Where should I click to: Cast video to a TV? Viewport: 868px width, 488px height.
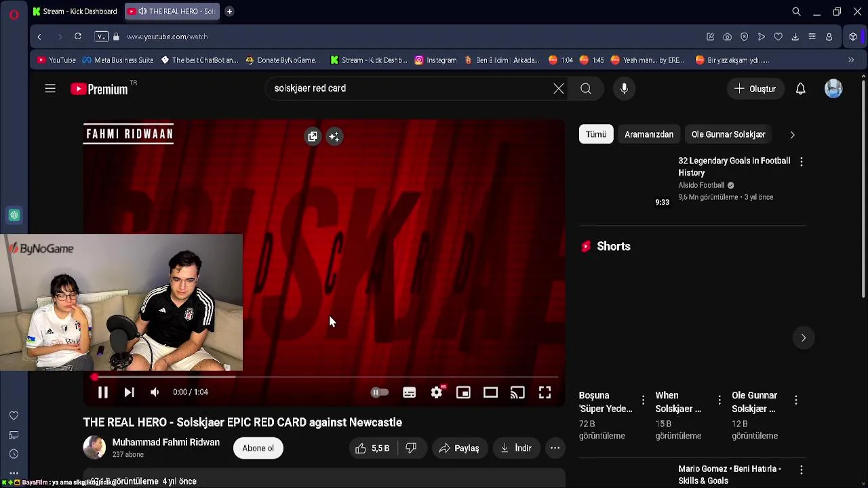517,392
